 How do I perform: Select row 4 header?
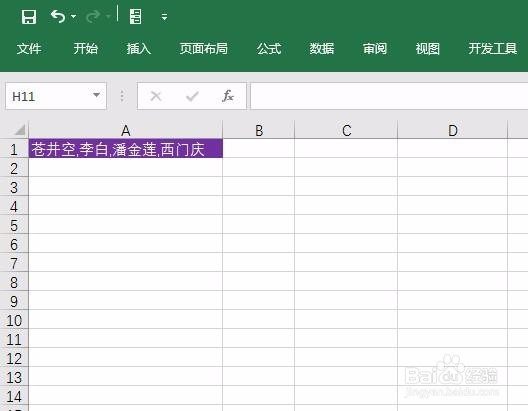pyautogui.click(x=14, y=206)
